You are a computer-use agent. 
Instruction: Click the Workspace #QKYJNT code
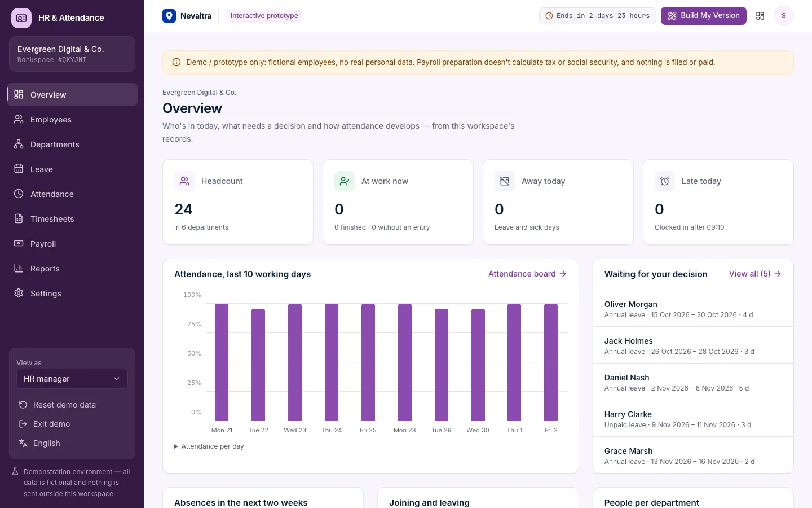coord(52,60)
